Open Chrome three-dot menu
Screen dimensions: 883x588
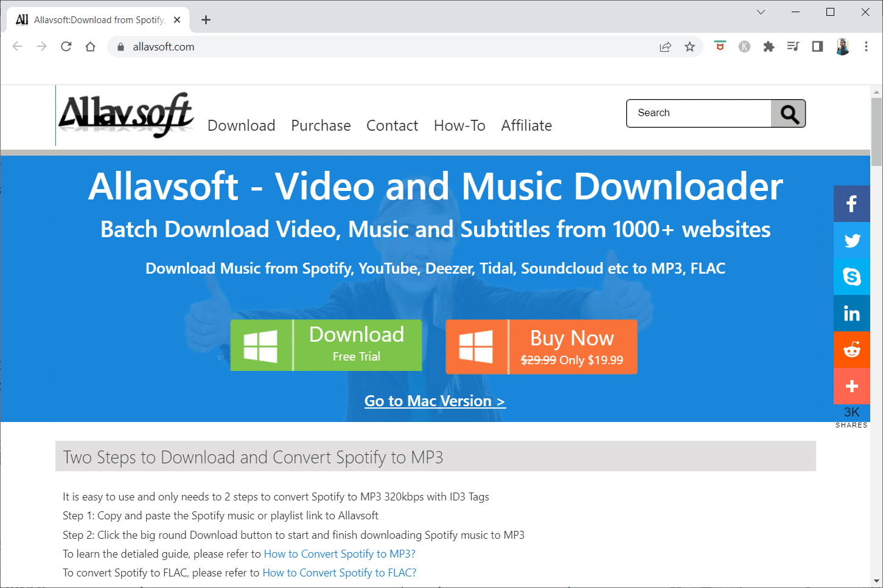(866, 46)
